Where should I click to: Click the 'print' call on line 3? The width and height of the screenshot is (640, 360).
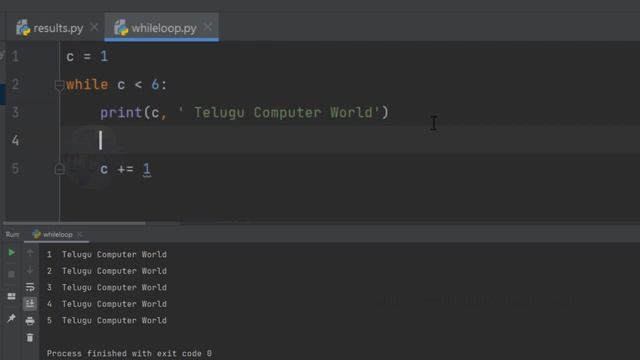point(121,113)
